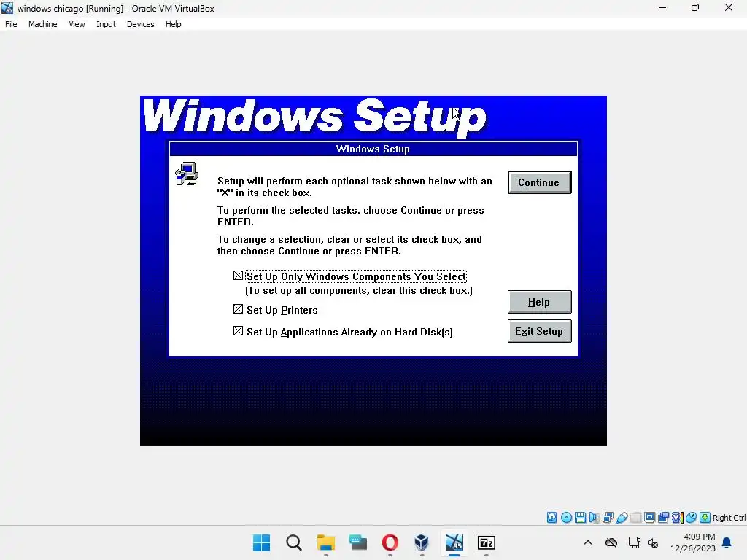Click the optical disk indicator icon
The image size is (747, 560).
tap(566, 518)
